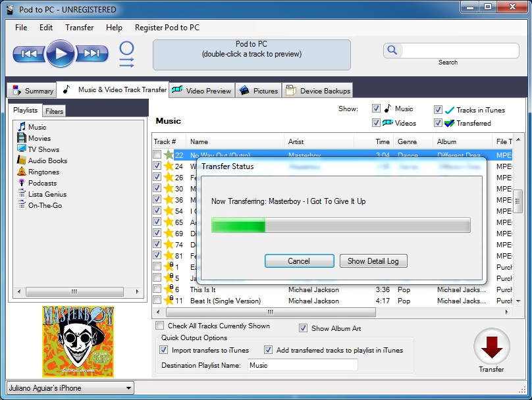Switch to the Summary tab

32,91
